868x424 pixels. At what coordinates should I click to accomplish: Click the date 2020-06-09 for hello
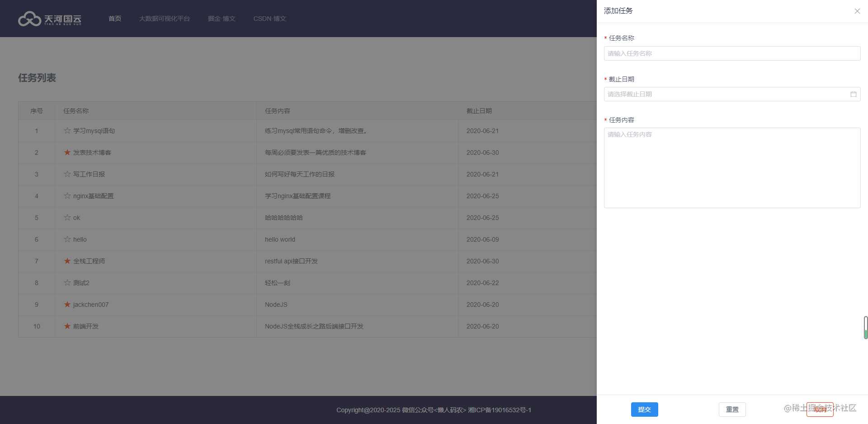[x=483, y=239]
